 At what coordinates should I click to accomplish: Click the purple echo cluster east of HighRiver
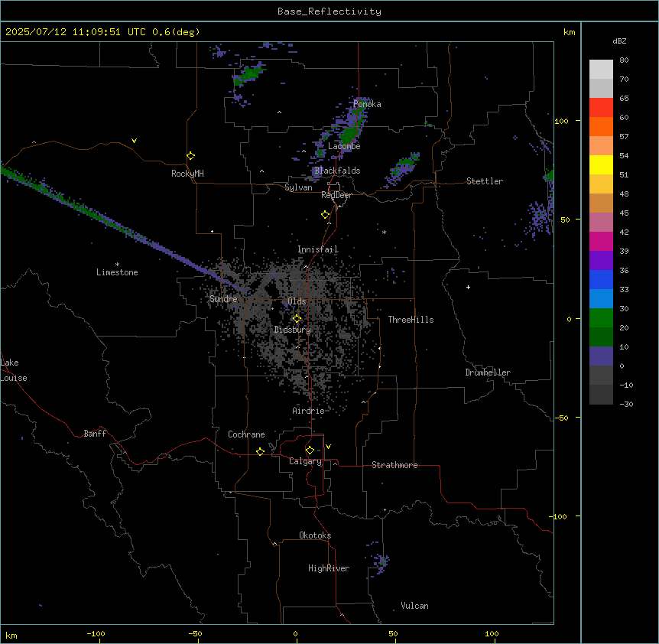(381, 562)
